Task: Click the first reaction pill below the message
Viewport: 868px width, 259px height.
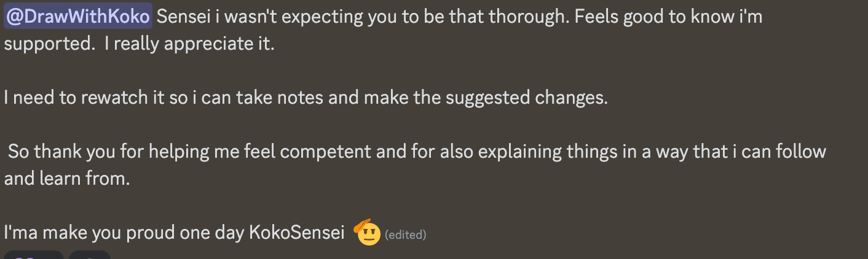Action: point(34,255)
